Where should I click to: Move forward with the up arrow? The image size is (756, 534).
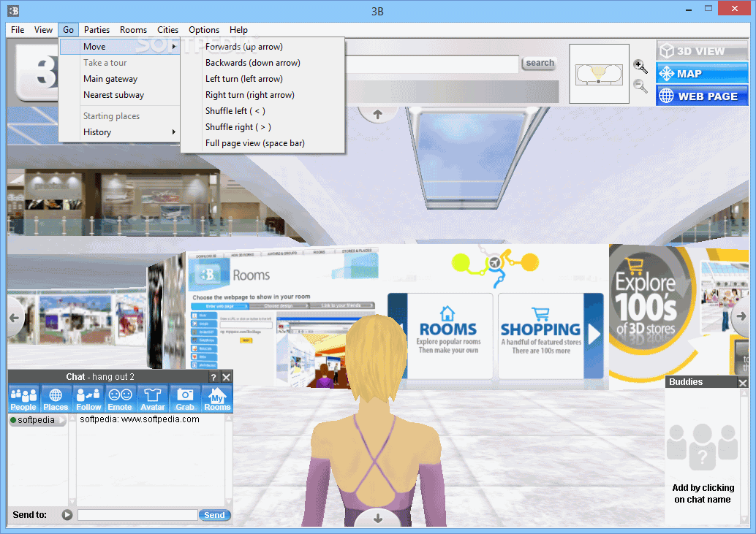(x=378, y=114)
